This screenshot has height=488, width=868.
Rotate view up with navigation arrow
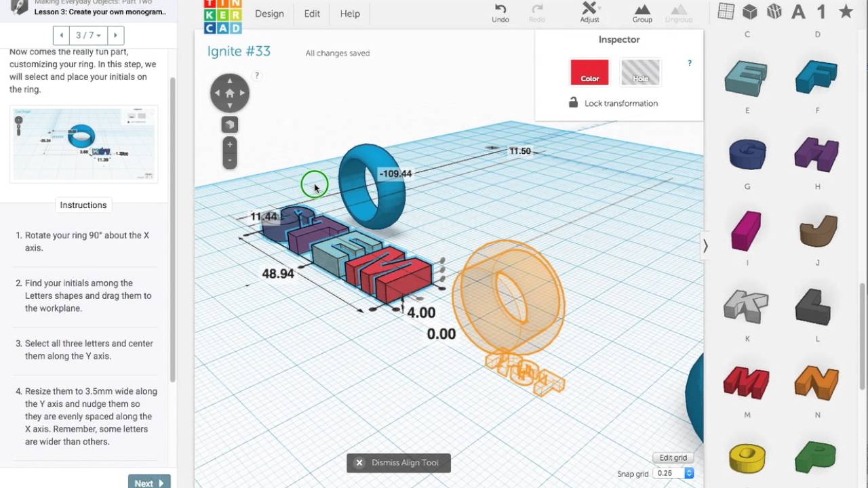pos(230,80)
